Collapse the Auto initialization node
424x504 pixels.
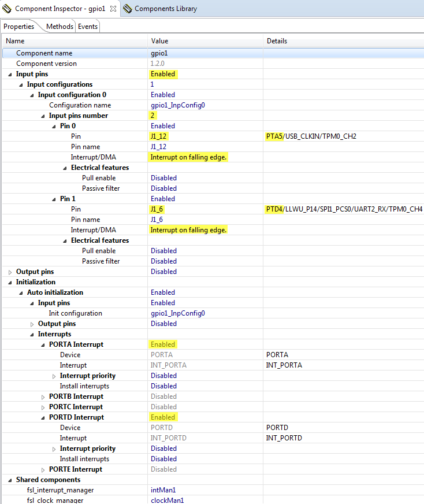(21, 293)
